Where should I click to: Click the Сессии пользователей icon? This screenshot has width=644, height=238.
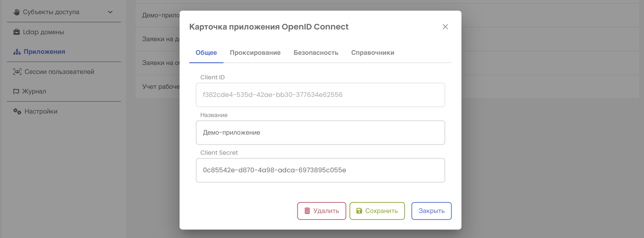[x=17, y=72]
